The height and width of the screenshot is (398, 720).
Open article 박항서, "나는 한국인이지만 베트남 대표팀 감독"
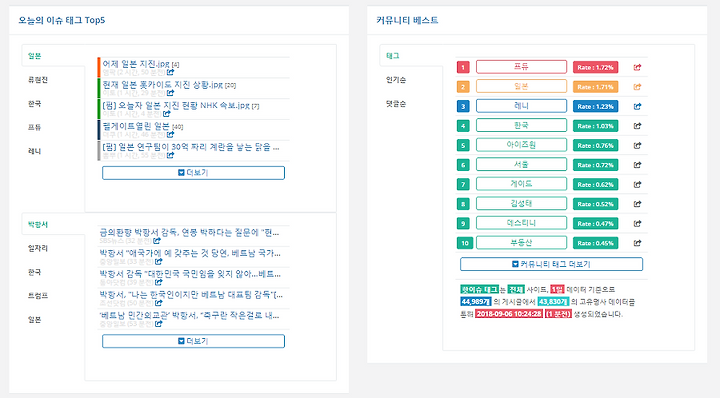coord(191,295)
